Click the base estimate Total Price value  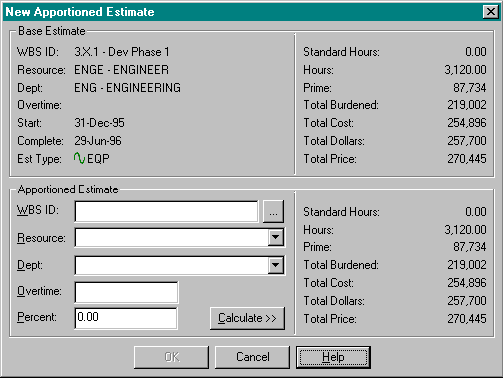click(467, 159)
